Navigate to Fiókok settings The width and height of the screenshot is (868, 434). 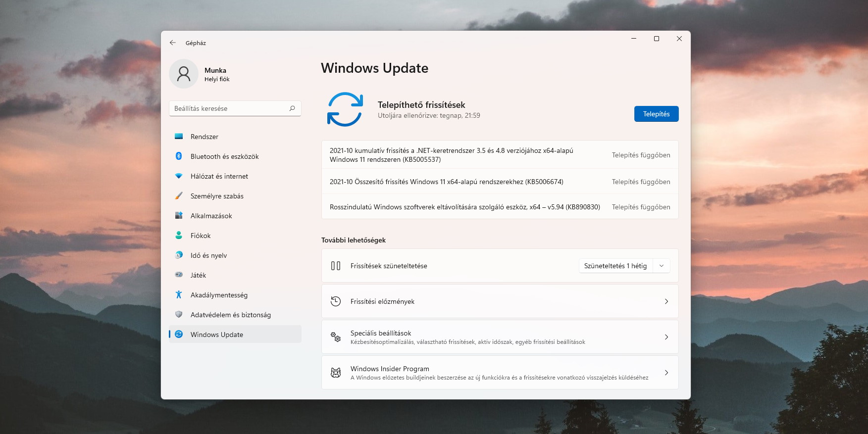click(x=235, y=236)
